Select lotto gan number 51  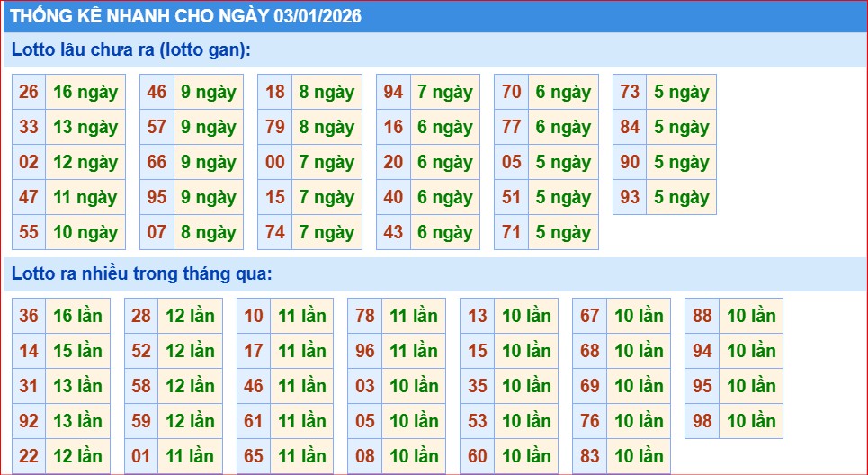(512, 197)
